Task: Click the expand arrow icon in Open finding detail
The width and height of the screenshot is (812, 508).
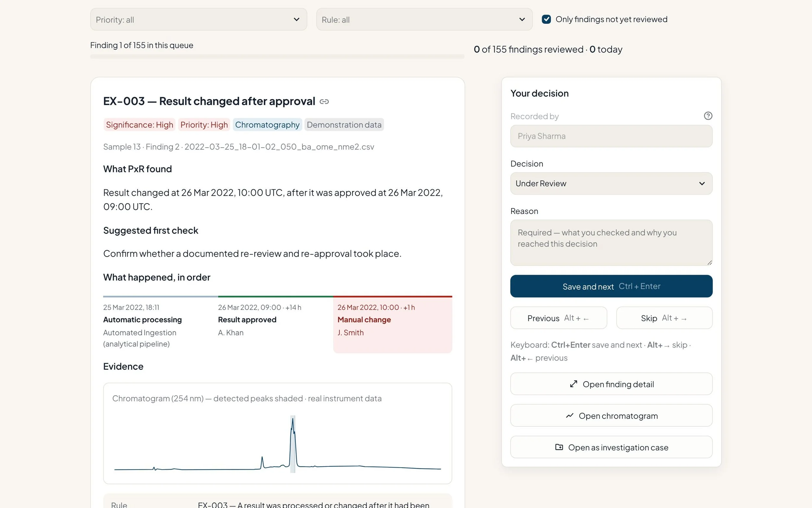Action: 573,384
